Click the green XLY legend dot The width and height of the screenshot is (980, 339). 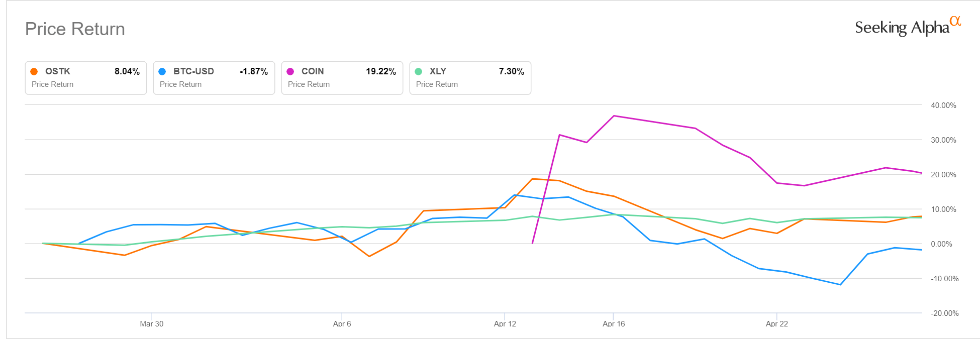tap(419, 71)
